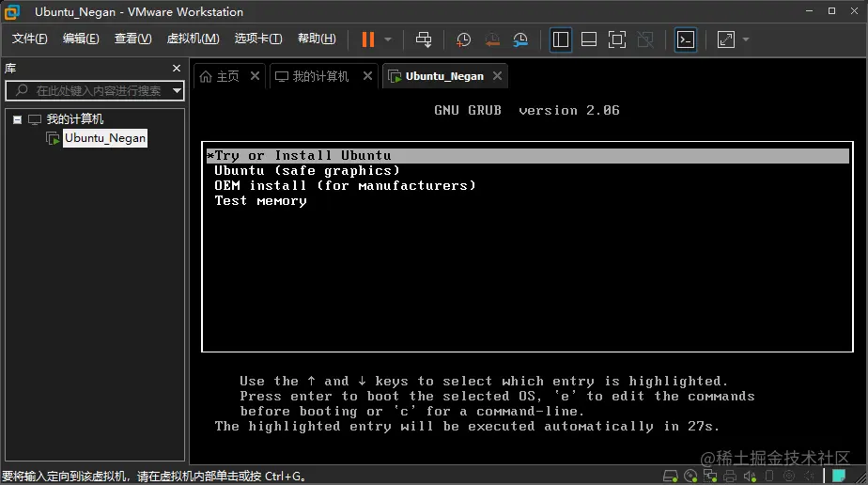Open the snapshot manager
Screen dimensions: 868x485
tap(520, 39)
